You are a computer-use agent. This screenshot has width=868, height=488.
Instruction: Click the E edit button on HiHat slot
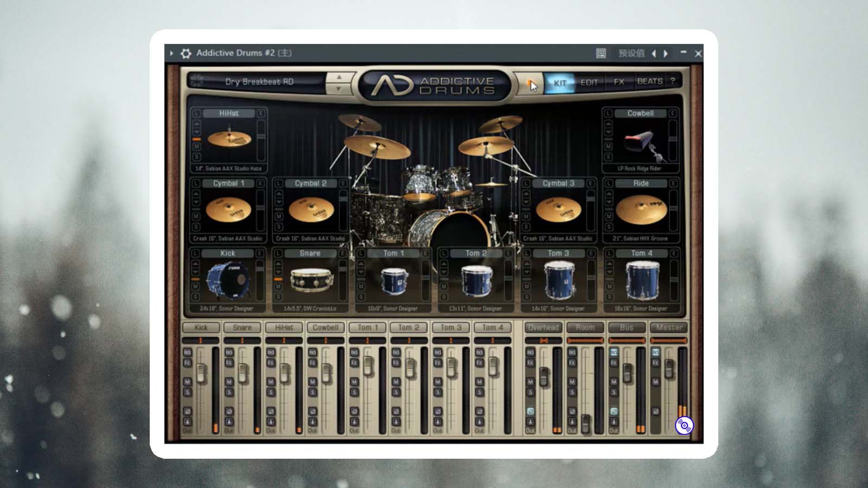pos(261,113)
